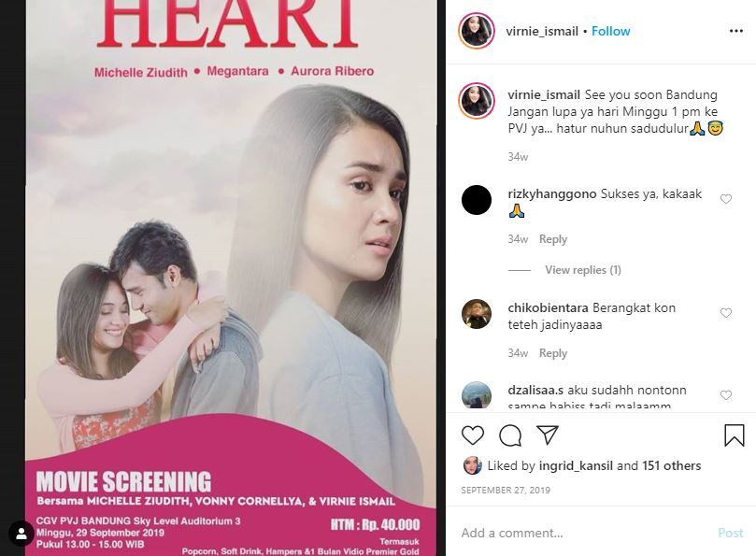Open virnie_ismail profile from header username
The image size is (756, 556).
(542, 32)
